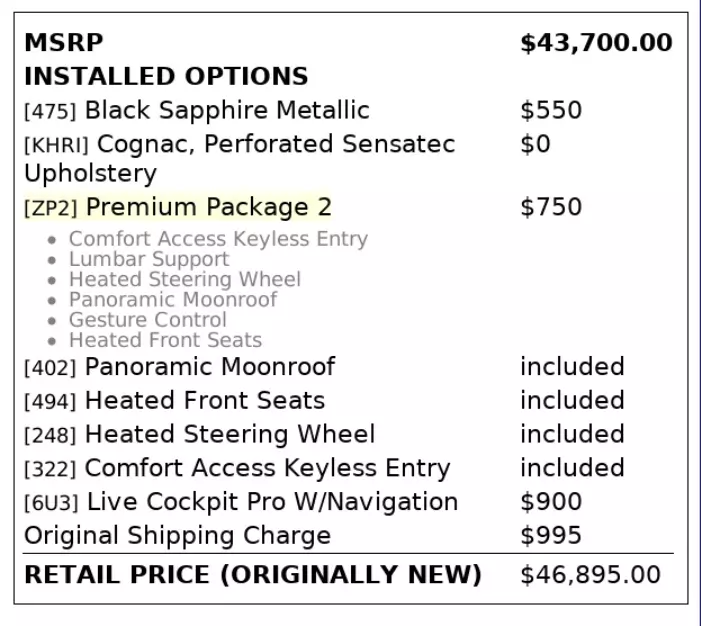This screenshot has width=701, height=626.
Task: Select the Original Shipping Charge line
Action: 177,535
